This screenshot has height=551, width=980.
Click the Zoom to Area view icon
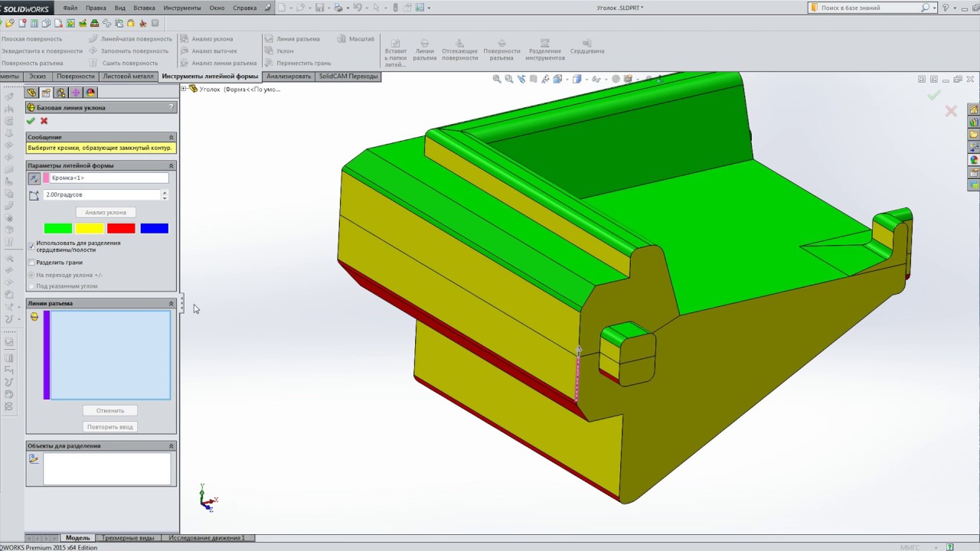tap(509, 79)
